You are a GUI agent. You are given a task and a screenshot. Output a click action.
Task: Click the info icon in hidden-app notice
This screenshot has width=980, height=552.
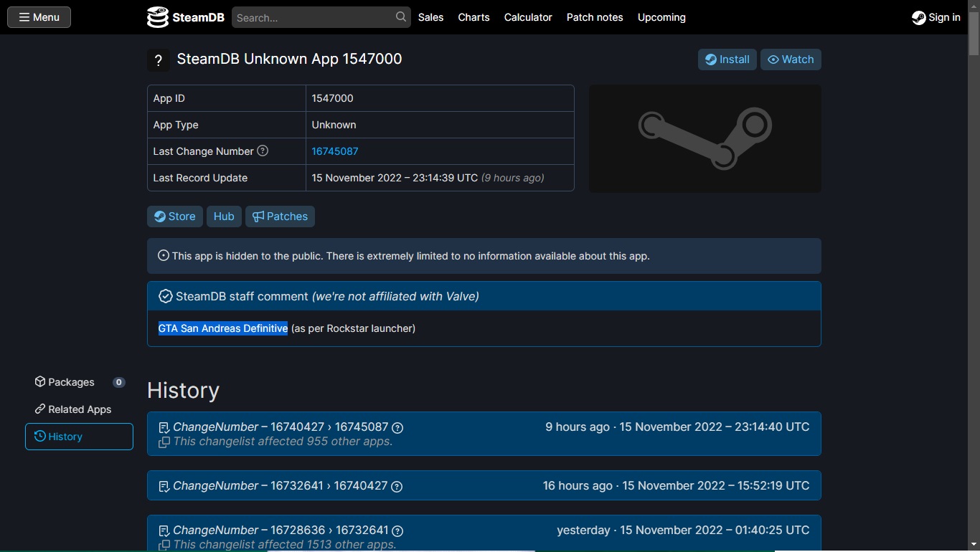pyautogui.click(x=164, y=255)
